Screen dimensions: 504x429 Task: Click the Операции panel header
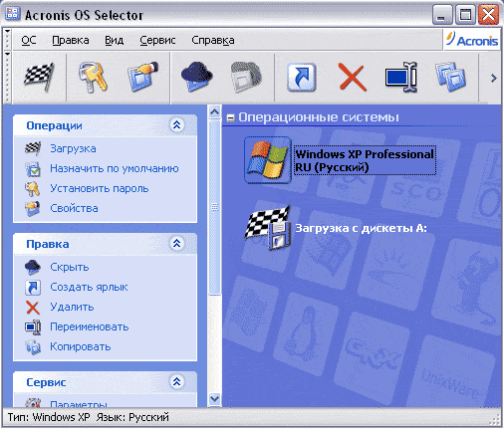tap(105, 125)
